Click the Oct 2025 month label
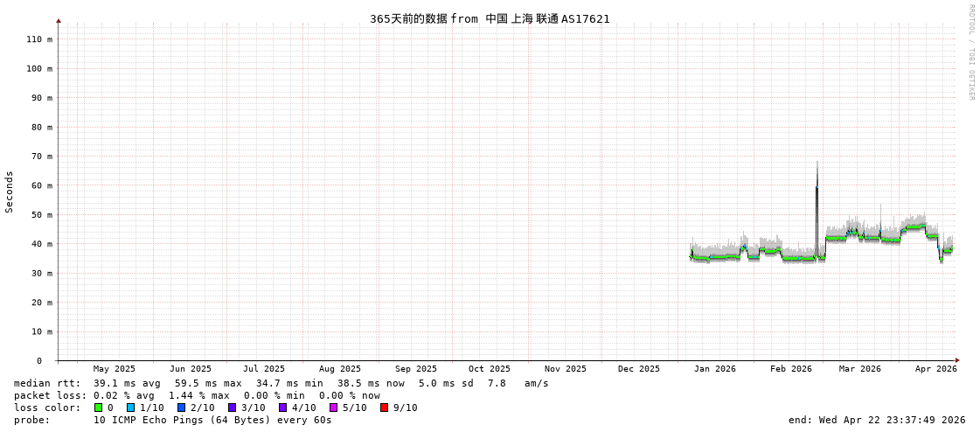Screen dimensions: 980x432 pos(489,369)
